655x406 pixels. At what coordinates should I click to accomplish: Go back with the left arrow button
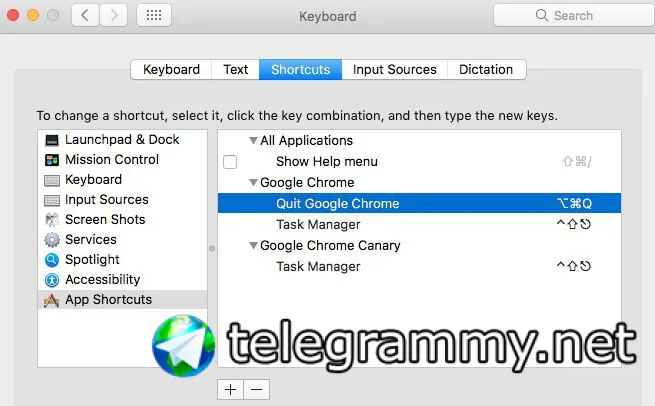pyautogui.click(x=85, y=15)
